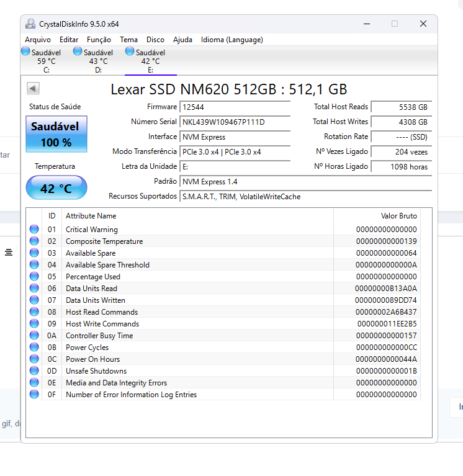Click the Interface field NVM Express
This screenshot has height=476, width=463.
tap(235, 137)
